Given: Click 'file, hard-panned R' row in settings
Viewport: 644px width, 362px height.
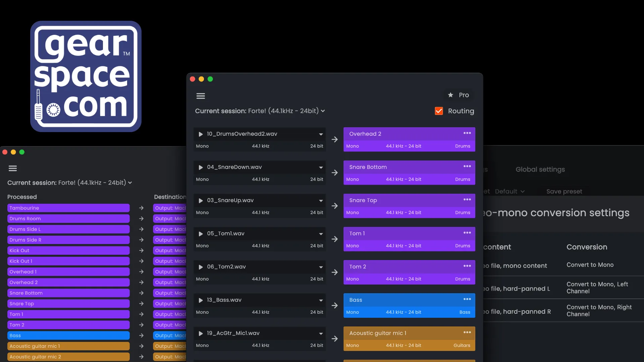Looking at the screenshot, I should point(517,312).
